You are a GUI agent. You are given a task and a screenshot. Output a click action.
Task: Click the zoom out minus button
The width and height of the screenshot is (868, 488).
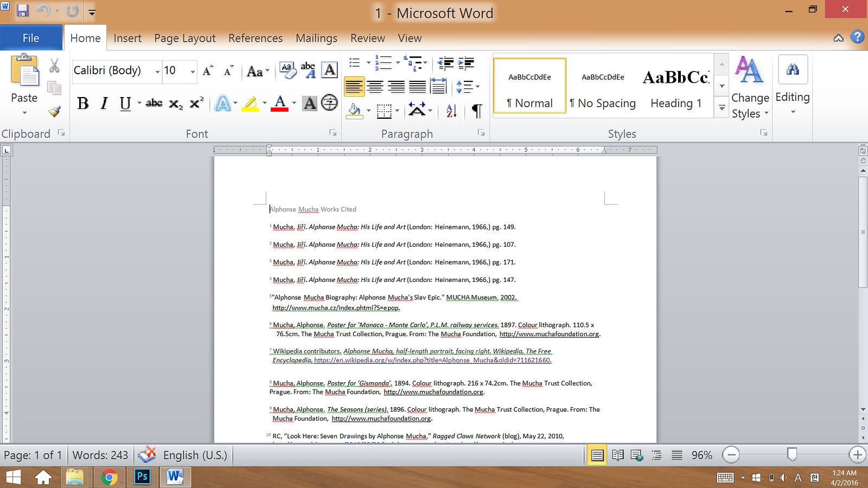pos(731,454)
